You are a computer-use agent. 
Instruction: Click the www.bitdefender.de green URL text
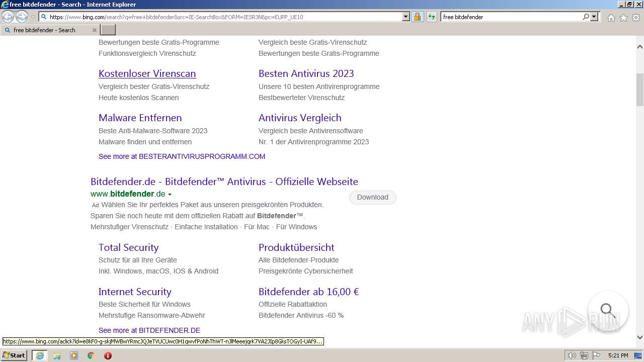(x=128, y=194)
